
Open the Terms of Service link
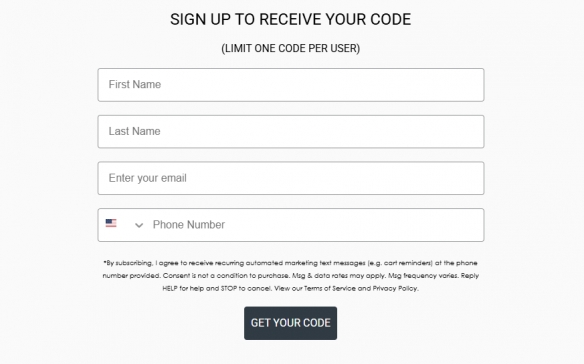(x=330, y=288)
